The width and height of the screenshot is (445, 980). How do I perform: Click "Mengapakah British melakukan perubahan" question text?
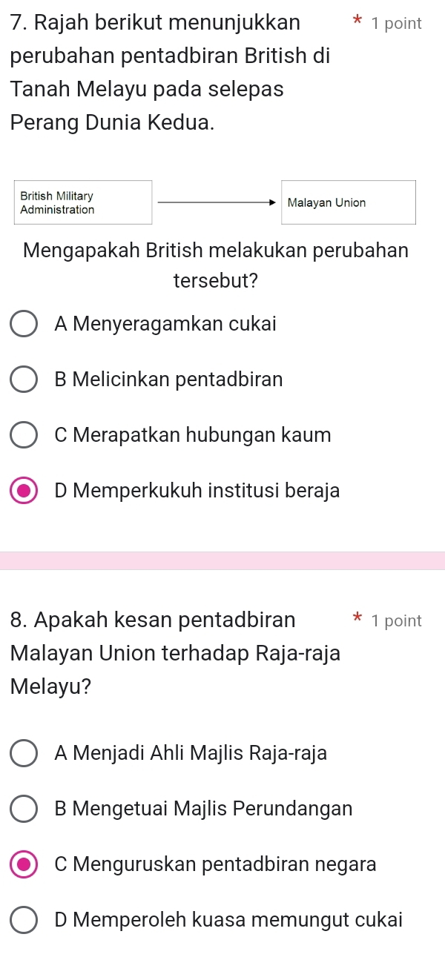(x=216, y=250)
